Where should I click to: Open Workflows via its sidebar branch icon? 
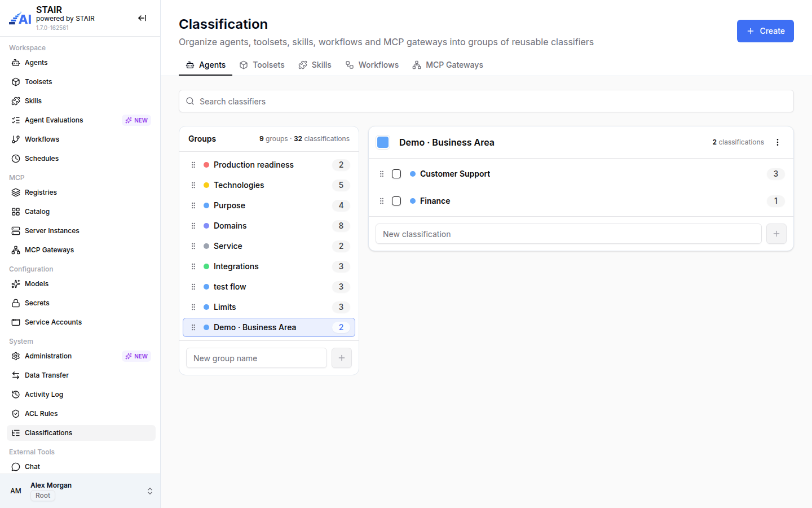pyautogui.click(x=16, y=139)
